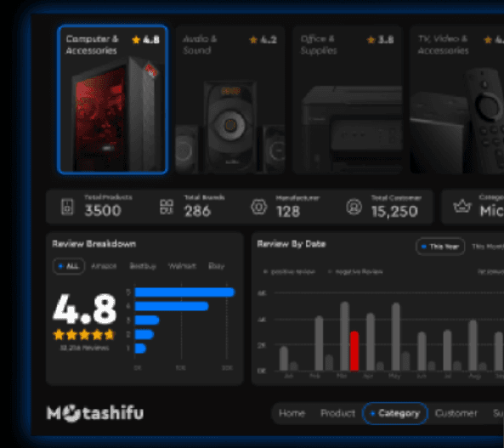
Task: Click the reviews count under the stars
Action: click(84, 348)
